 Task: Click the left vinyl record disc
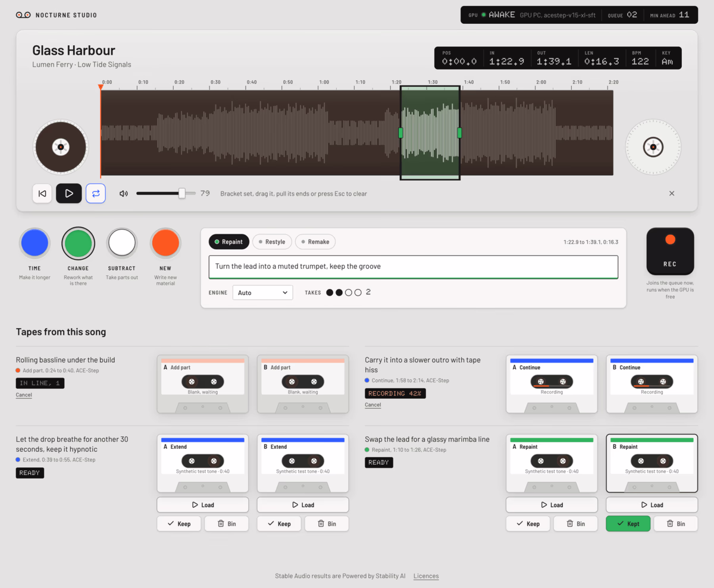(x=61, y=147)
